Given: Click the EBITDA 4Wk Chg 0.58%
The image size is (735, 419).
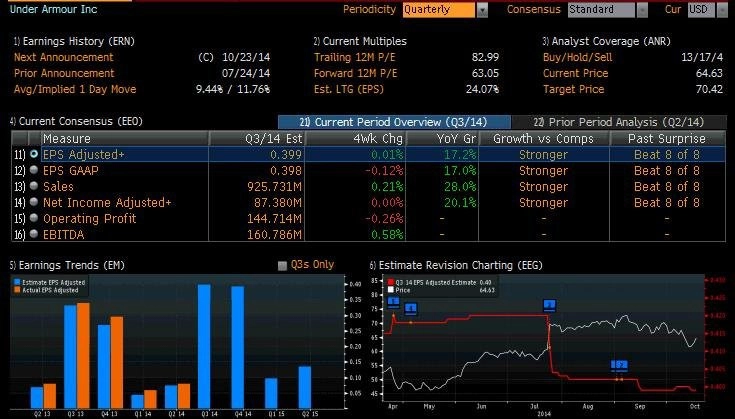Looking at the screenshot, I should tap(387, 234).
